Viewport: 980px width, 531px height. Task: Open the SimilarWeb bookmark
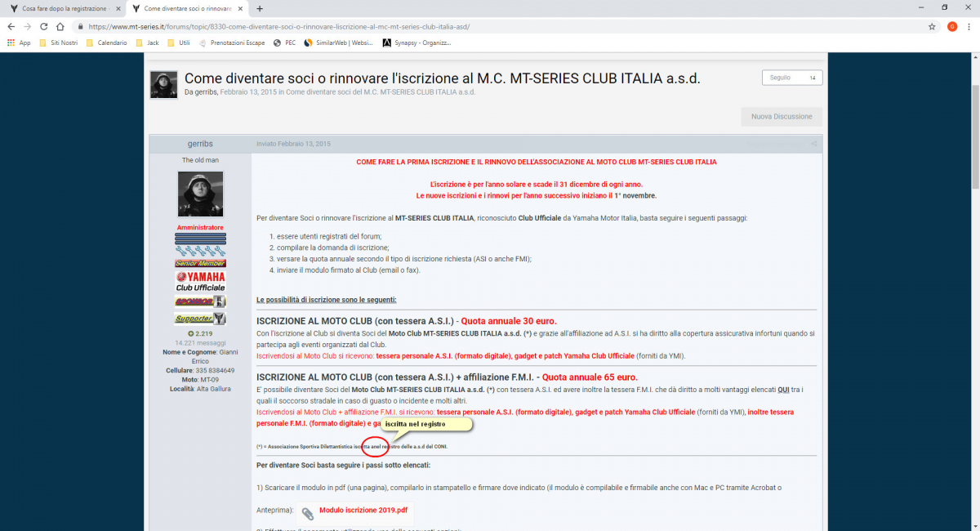(x=339, y=42)
